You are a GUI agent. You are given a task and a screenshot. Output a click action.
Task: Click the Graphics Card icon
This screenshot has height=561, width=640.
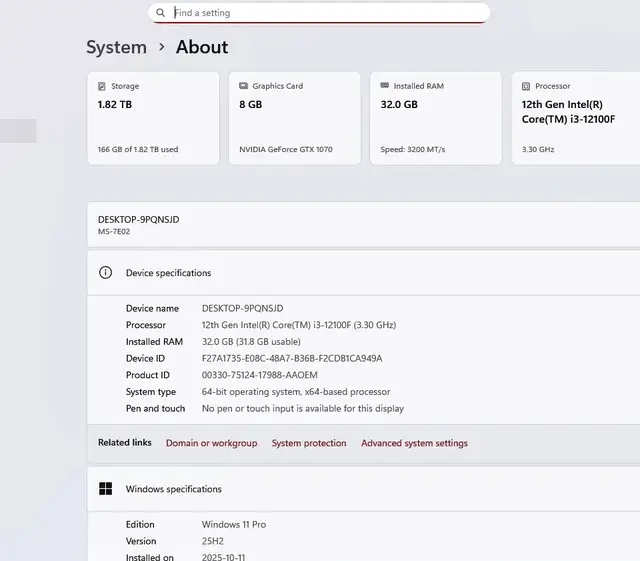coord(244,86)
